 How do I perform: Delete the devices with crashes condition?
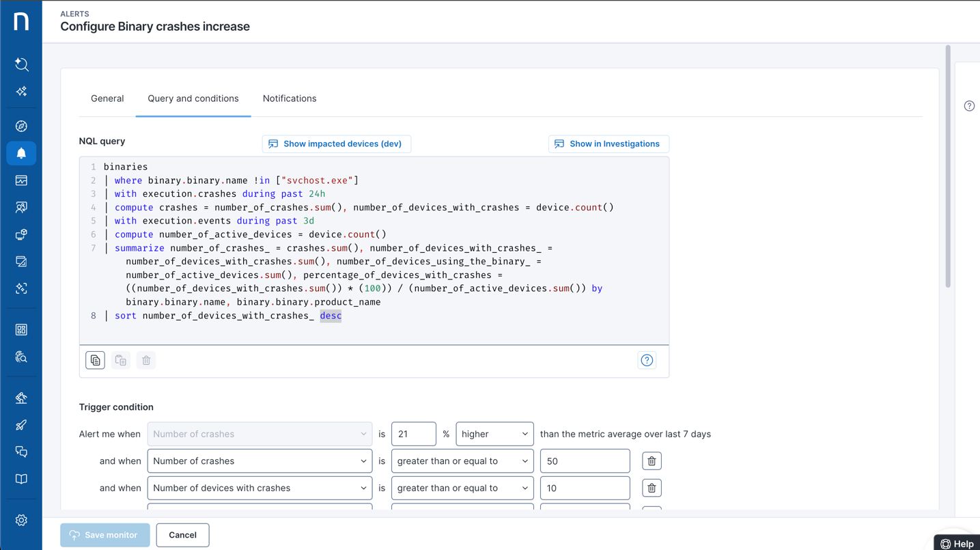click(652, 488)
